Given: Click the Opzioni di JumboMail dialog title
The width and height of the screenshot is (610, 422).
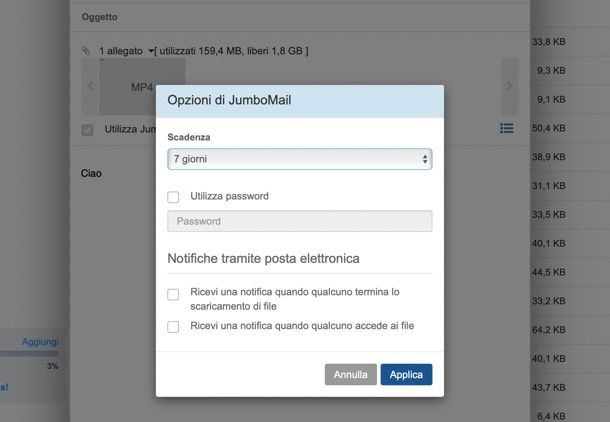Looking at the screenshot, I should [x=229, y=100].
